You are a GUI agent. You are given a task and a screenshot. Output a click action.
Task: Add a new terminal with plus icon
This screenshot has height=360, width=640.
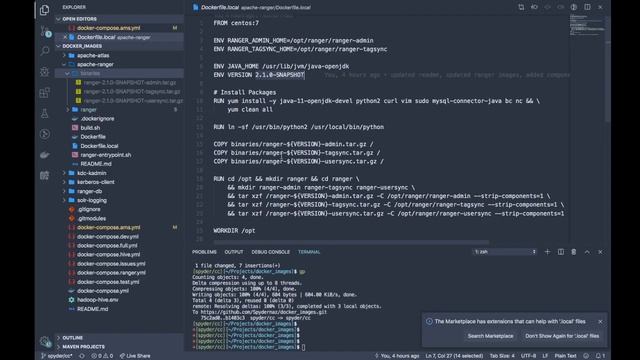[x=547, y=252]
